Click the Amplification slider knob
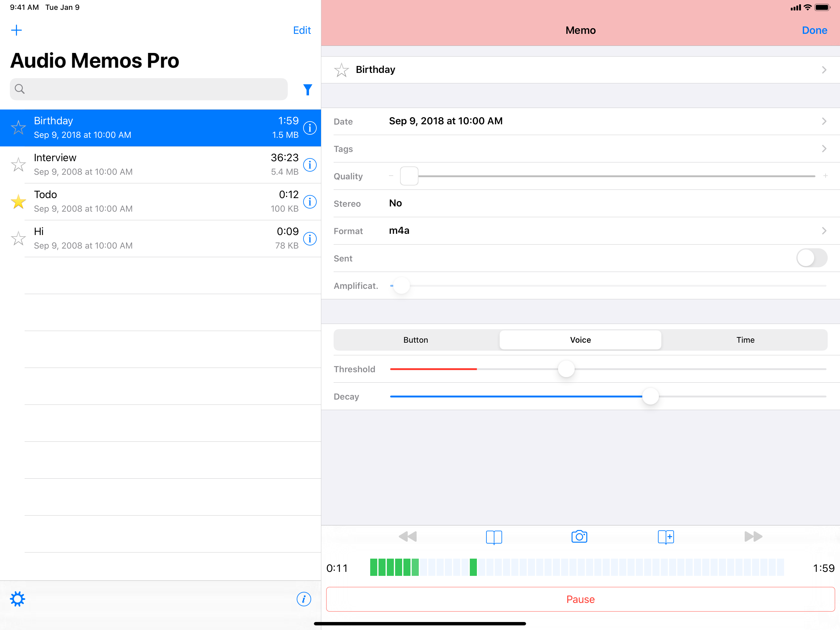The height and width of the screenshot is (630, 840). click(401, 285)
